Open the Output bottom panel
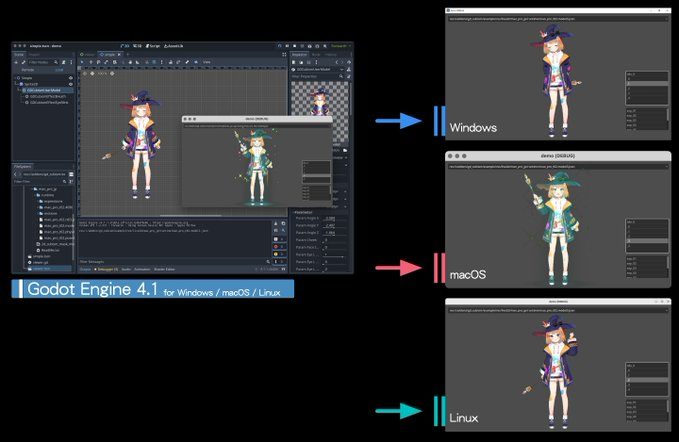The height and width of the screenshot is (442, 679). click(85, 269)
